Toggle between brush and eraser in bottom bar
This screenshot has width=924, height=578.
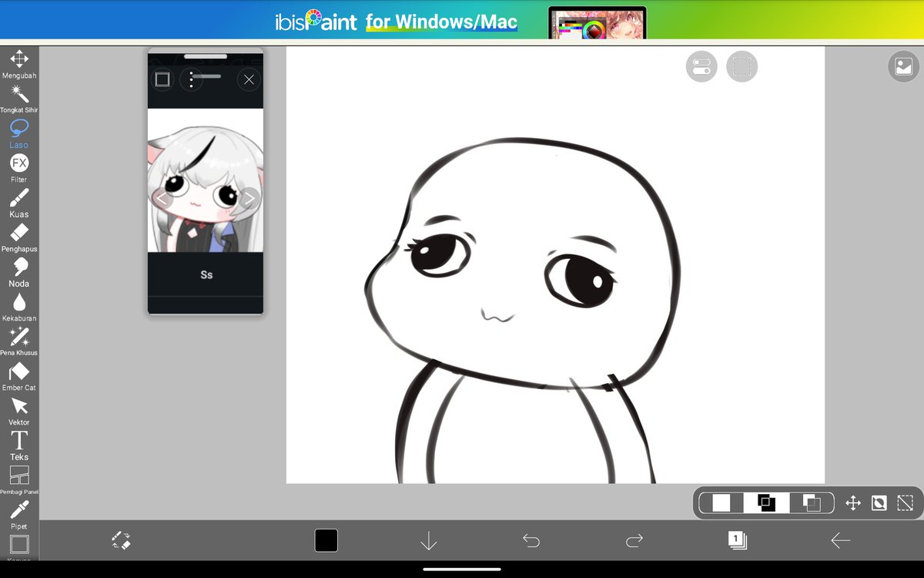[121, 540]
